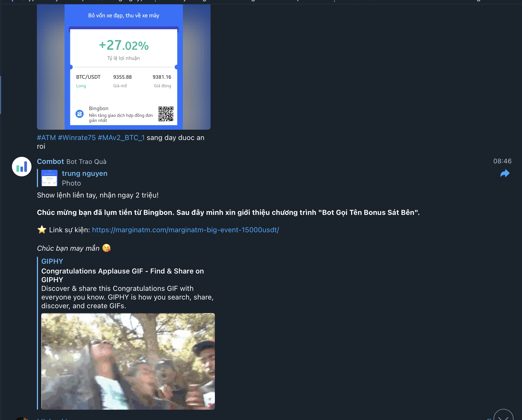The height and width of the screenshot is (420, 522).
Task: Click the small photo thumbnail in reply quote
Action: click(49, 178)
